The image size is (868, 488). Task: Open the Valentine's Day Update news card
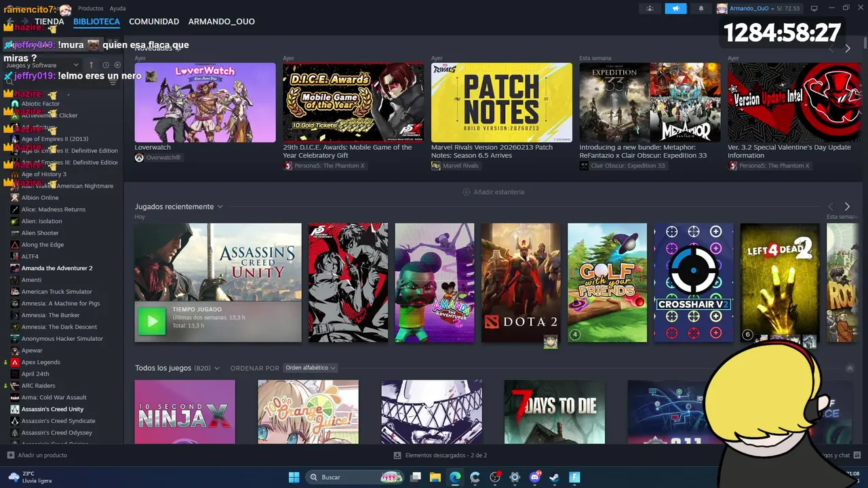click(x=795, y=102)
